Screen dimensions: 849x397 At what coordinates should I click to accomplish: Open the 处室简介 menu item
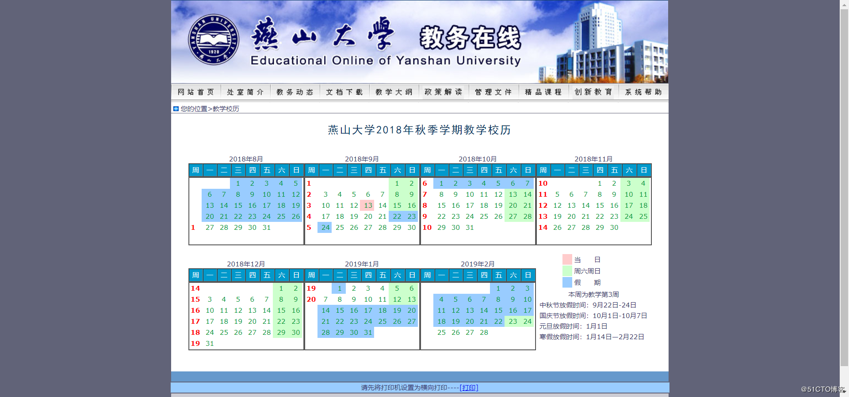pos(245,92)
